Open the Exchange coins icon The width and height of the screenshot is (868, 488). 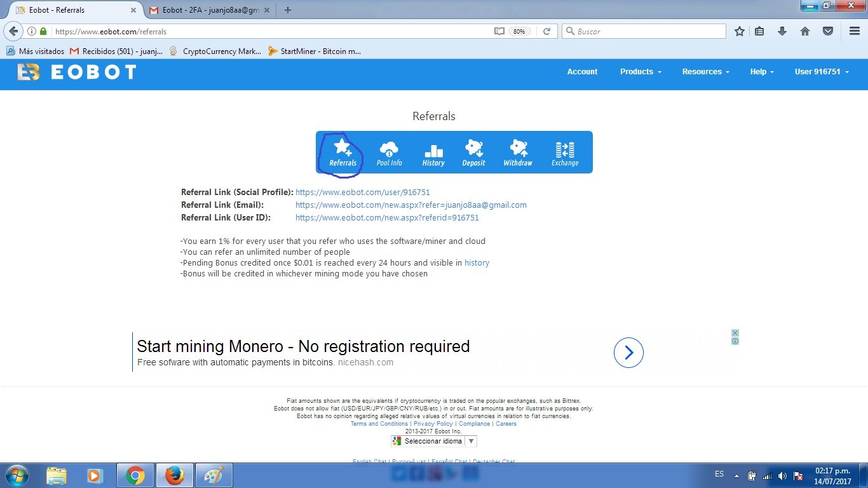tap(565, 152)
